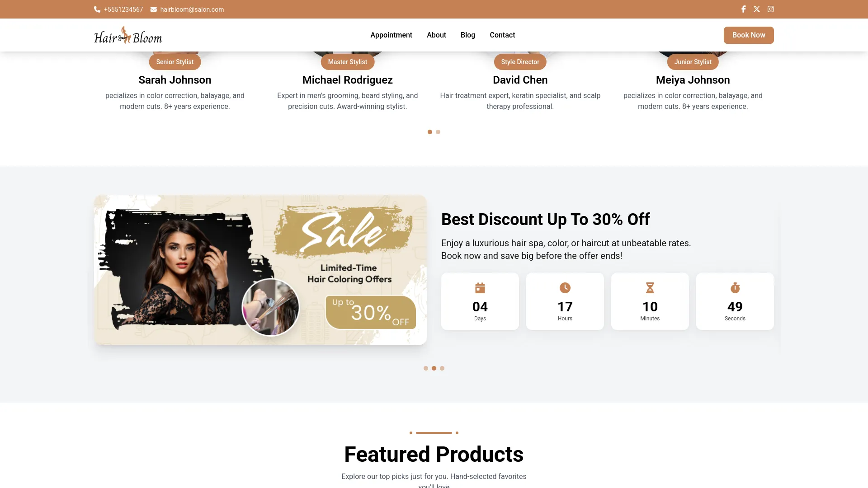This screenshot has width=868, height=488.
Task: Open the Sale hair coloring banner image
Action: pyautogui.click(x=260, y=270)
